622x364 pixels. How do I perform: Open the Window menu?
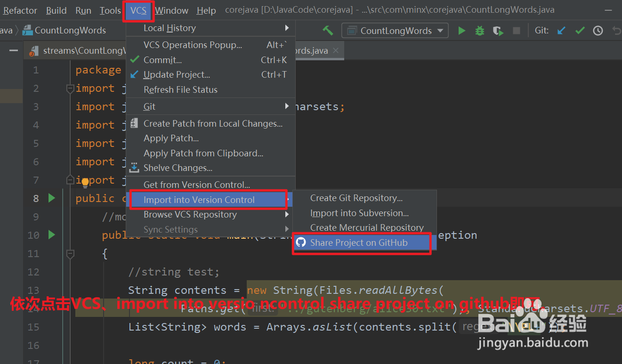coord(172,10)
